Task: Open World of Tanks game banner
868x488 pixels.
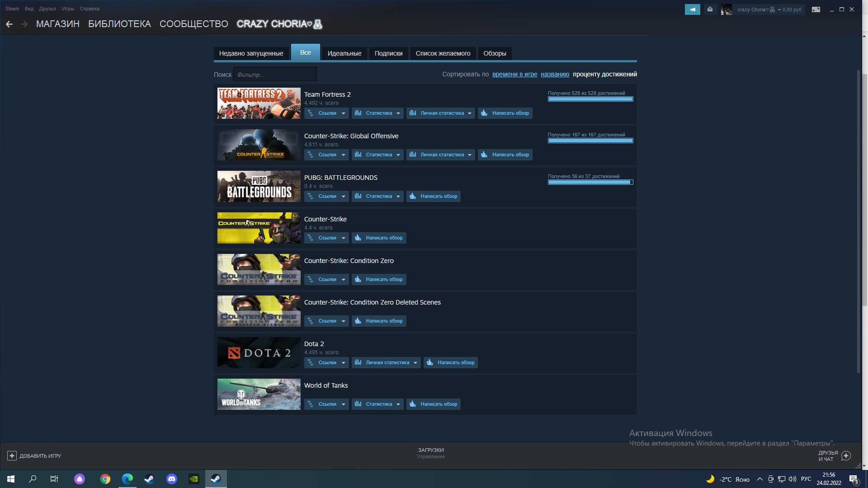Action: click(x=259, y=394)
